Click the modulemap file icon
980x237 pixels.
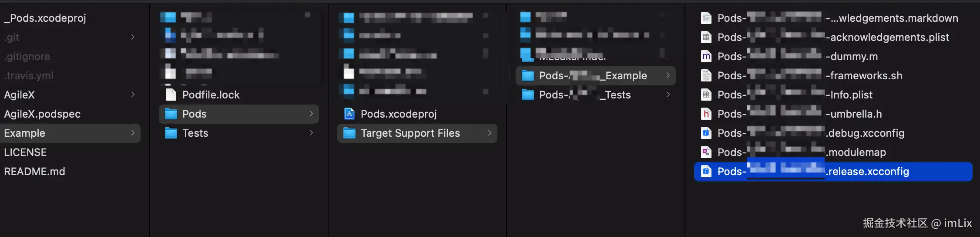coord(706,152)
